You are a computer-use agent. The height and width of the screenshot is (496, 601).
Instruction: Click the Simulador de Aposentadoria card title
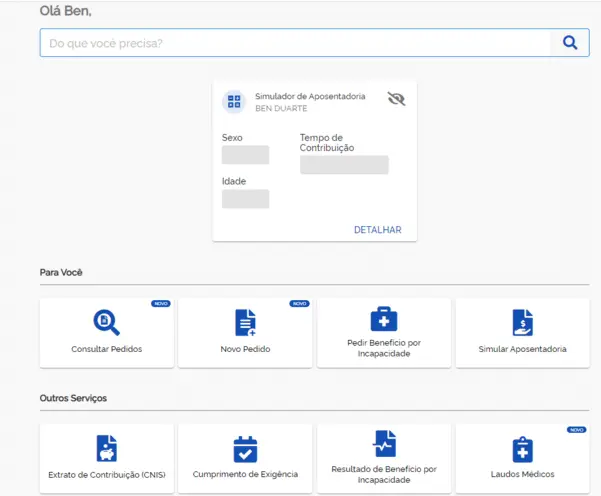310,96
